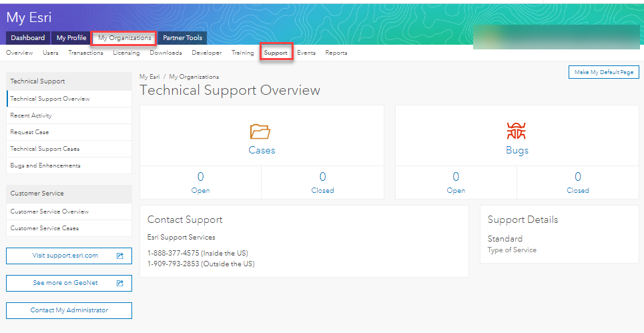644x333 pixels.
Task: Open the closed cases count link
Action: click(322, 182)
